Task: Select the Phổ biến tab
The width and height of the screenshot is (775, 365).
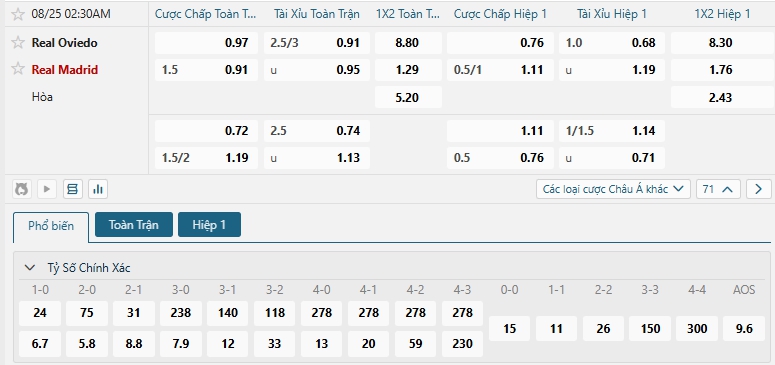Action: click(x=51, y=226)
